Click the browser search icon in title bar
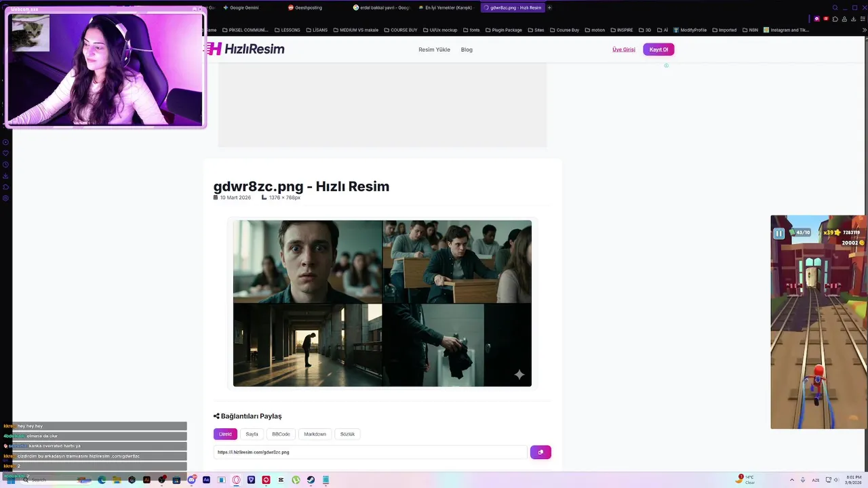The image size is (868, 488). tap(835, 7)
